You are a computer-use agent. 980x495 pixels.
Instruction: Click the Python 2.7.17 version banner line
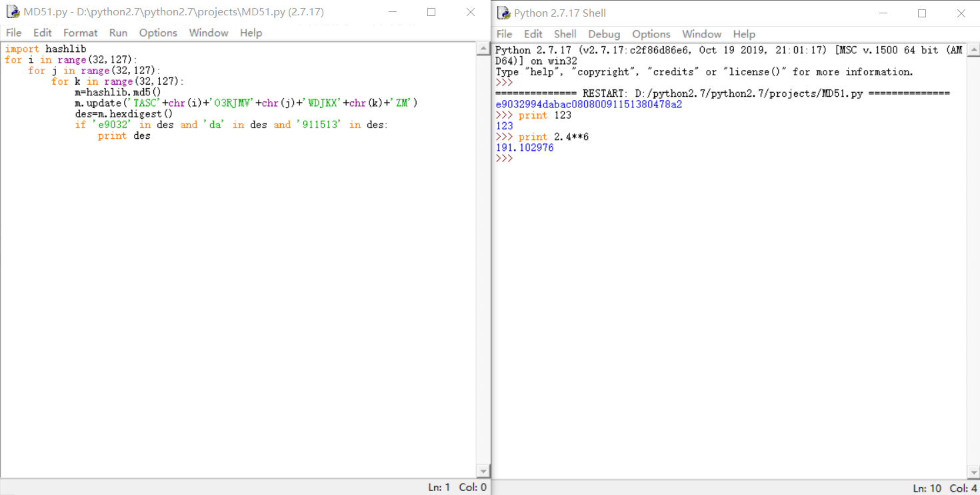[729, 55]
